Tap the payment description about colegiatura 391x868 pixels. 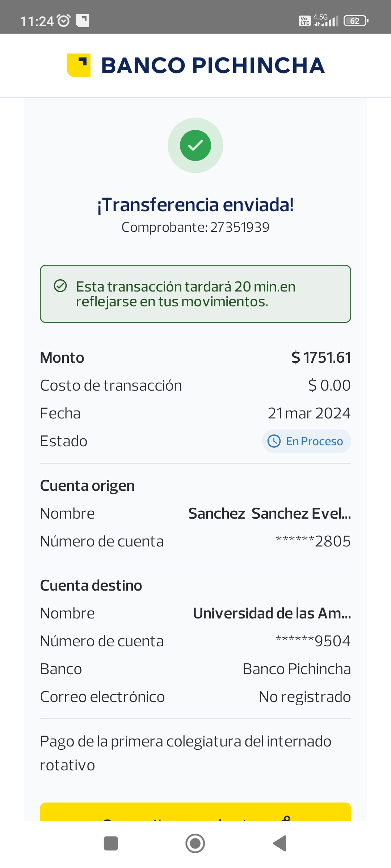pos(185,753)
